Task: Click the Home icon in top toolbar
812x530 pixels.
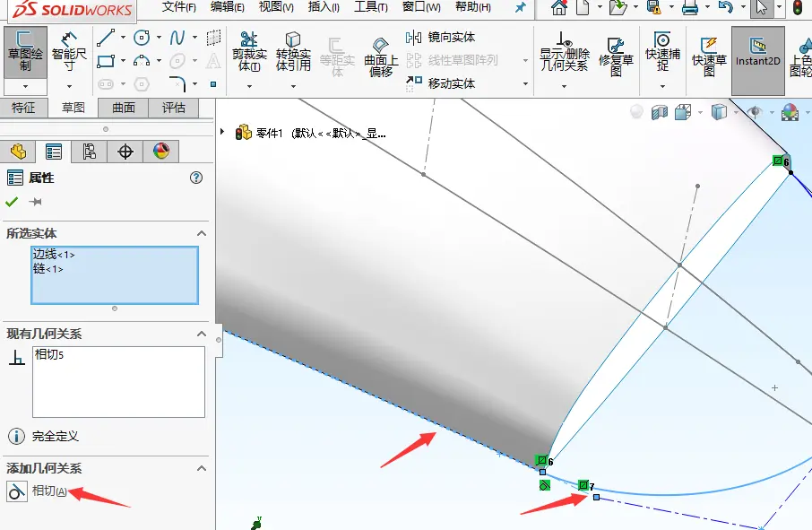Action: (x=558, y=8)
